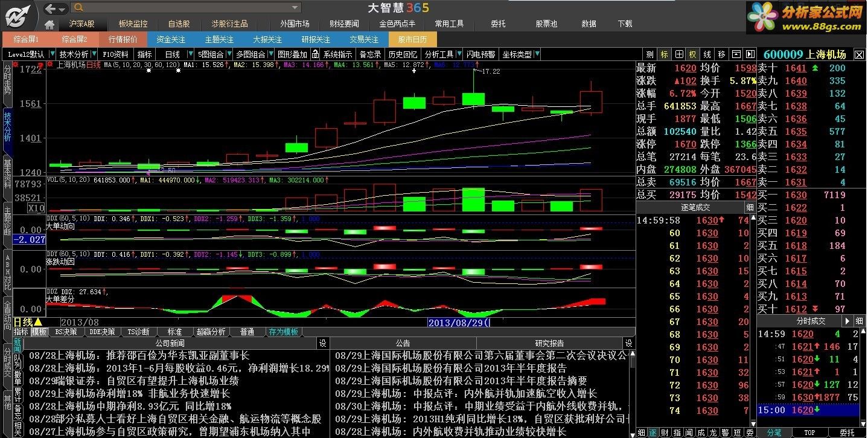This screenshot has width=868, height=438.
Task: Select the 模板 tab below chart
Action: [x=39, y=332]
